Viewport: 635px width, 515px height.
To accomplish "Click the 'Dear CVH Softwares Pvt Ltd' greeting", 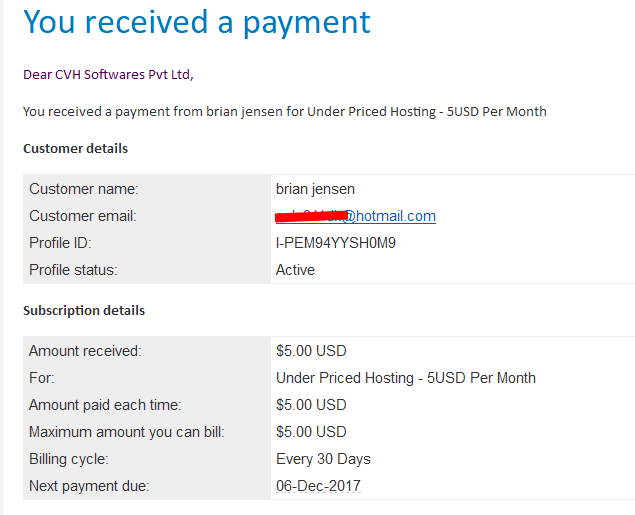I will pos(108,74).
